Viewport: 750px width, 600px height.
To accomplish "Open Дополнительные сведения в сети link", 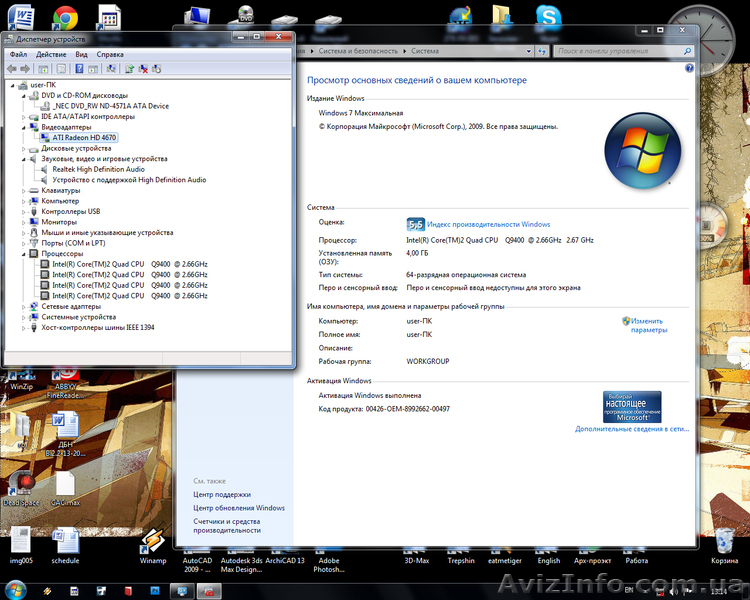I will coord(632,429).
